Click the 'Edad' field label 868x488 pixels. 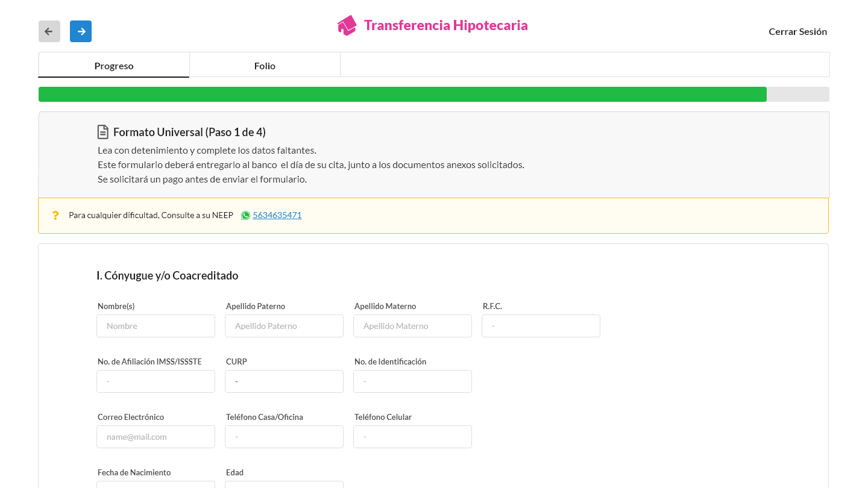(234, 472)
